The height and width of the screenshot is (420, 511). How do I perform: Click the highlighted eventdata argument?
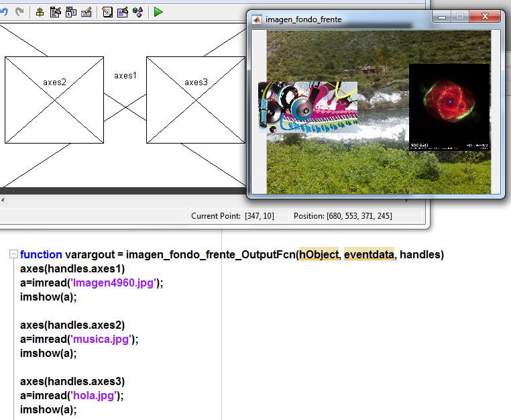[x=369, y=254]
